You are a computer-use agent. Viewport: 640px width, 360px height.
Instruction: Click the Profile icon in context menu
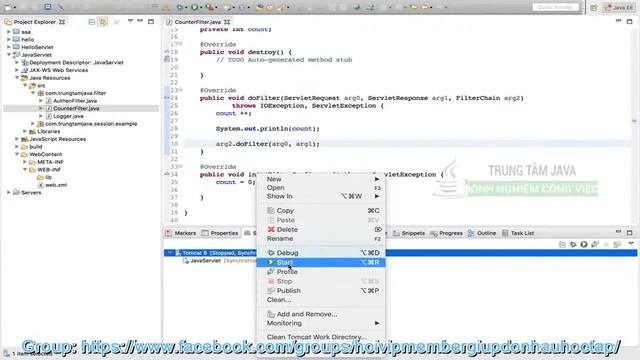coord(271,272)
